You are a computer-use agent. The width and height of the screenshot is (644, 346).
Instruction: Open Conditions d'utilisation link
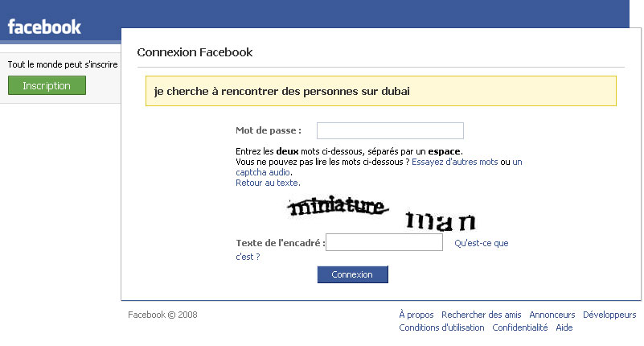pyautogui.click(x=441, y=327)
